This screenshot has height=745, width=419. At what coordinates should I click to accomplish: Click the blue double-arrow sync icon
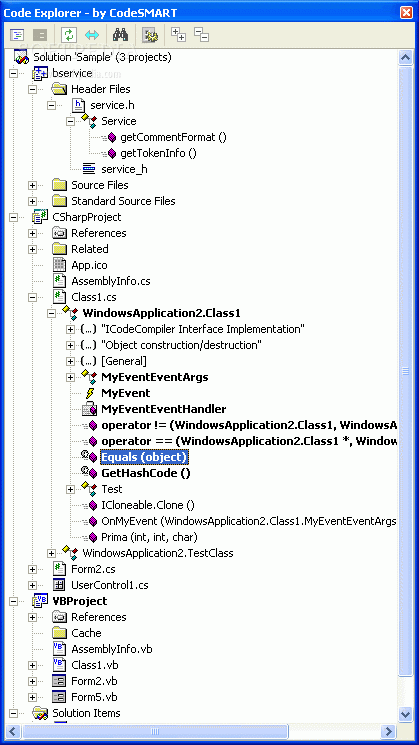pos(92,35)
